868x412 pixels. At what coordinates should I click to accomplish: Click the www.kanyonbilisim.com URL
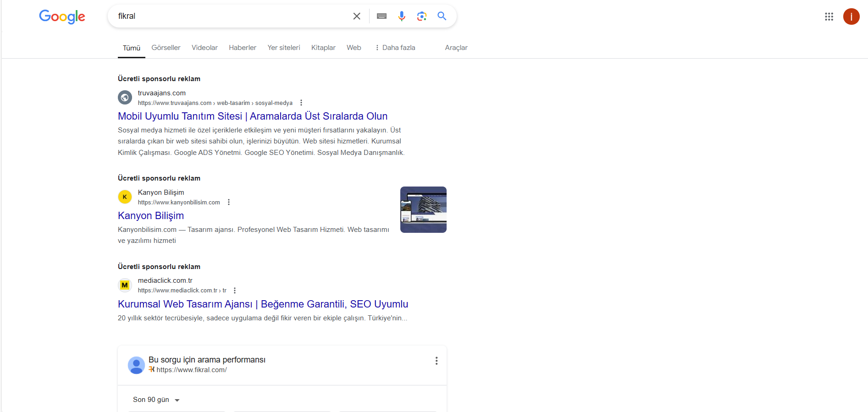click(x=179, y=203)
